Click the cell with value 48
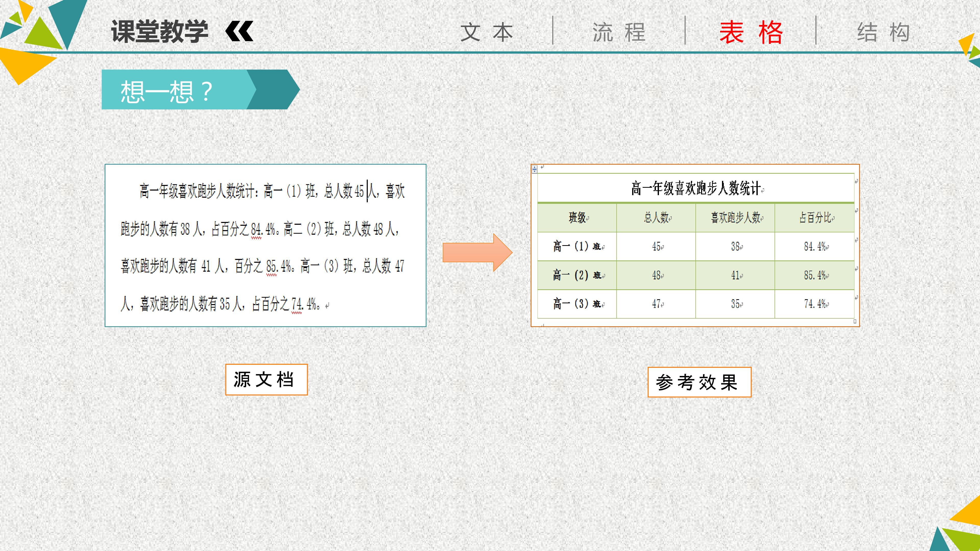 (656, 275)
